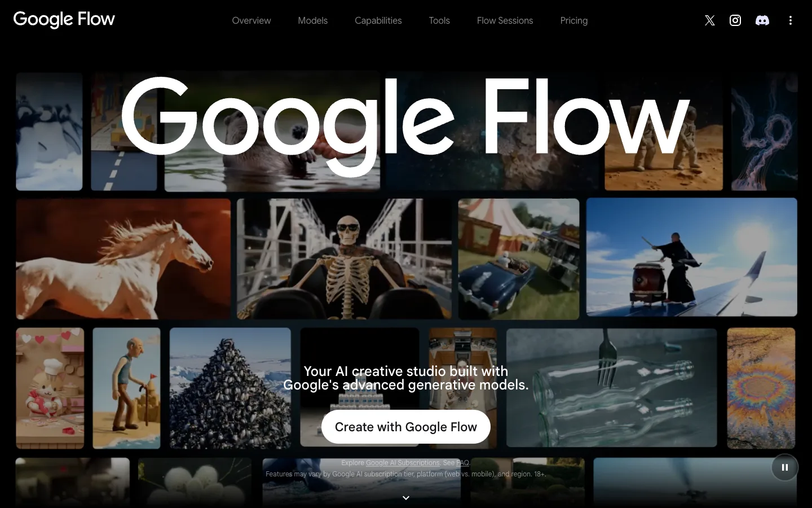812x508 pixels.
Task: Click the down chevron at the page bottom
Action: tap(405, 498)
